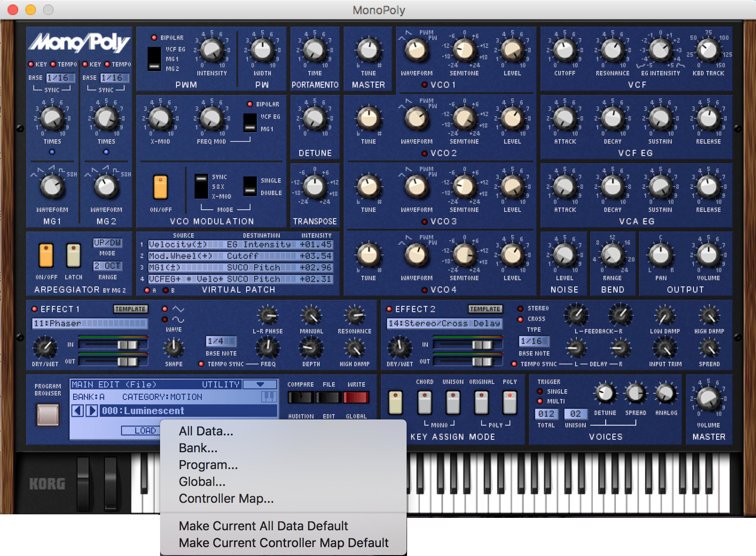756x556 pixels.
Task: Choose Global... from the load menu
Action: pos(202,482)
